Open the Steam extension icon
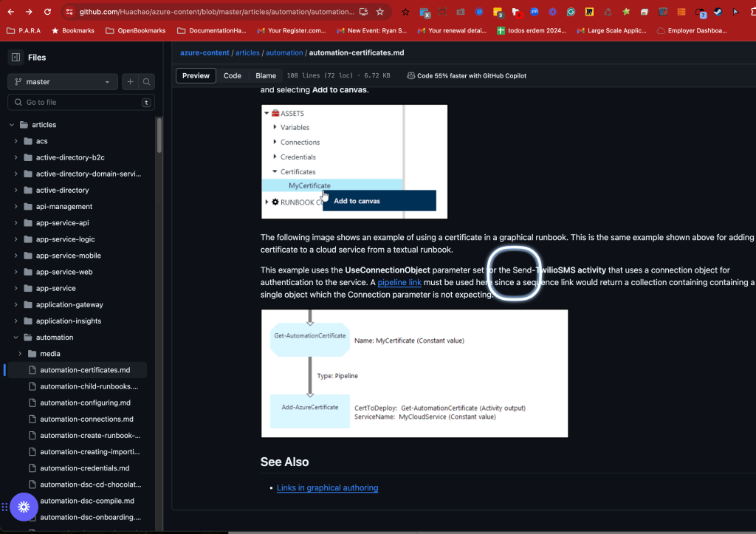 (718, 12)
